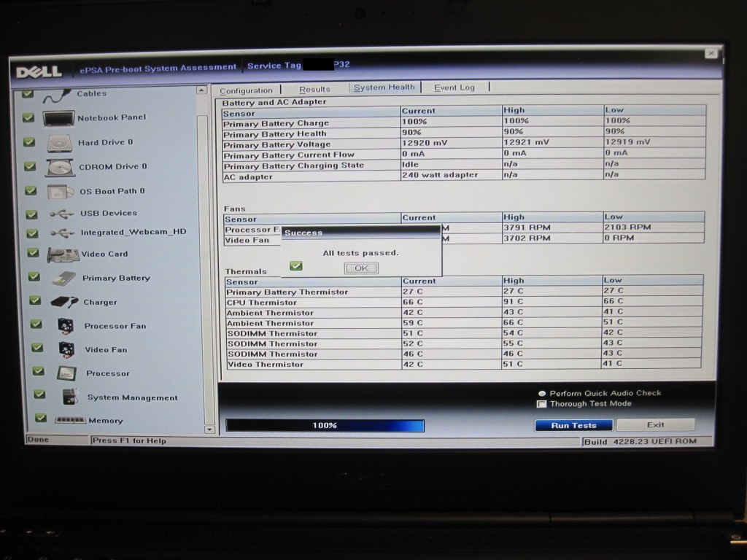
Task: Click the Processor chip icon
Action: coord(66,374)
